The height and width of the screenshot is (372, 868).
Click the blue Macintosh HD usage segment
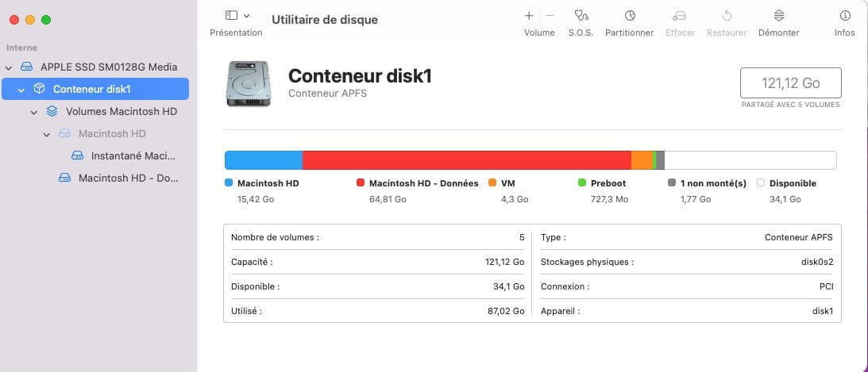pyautogui.click(x=264, y=160)
